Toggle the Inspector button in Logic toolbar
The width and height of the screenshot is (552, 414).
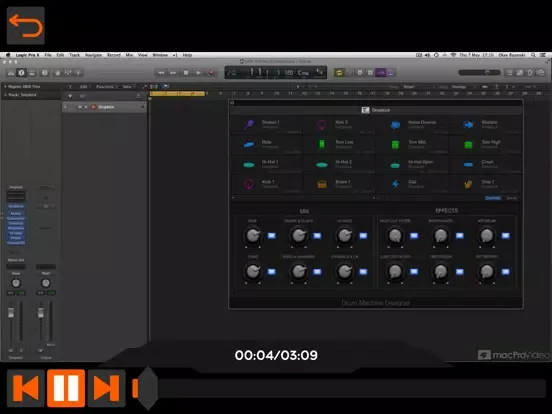point(21,73)
